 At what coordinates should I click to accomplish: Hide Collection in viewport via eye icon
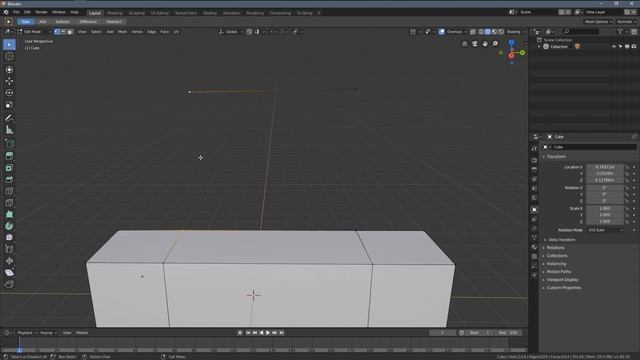click(614, 47)
